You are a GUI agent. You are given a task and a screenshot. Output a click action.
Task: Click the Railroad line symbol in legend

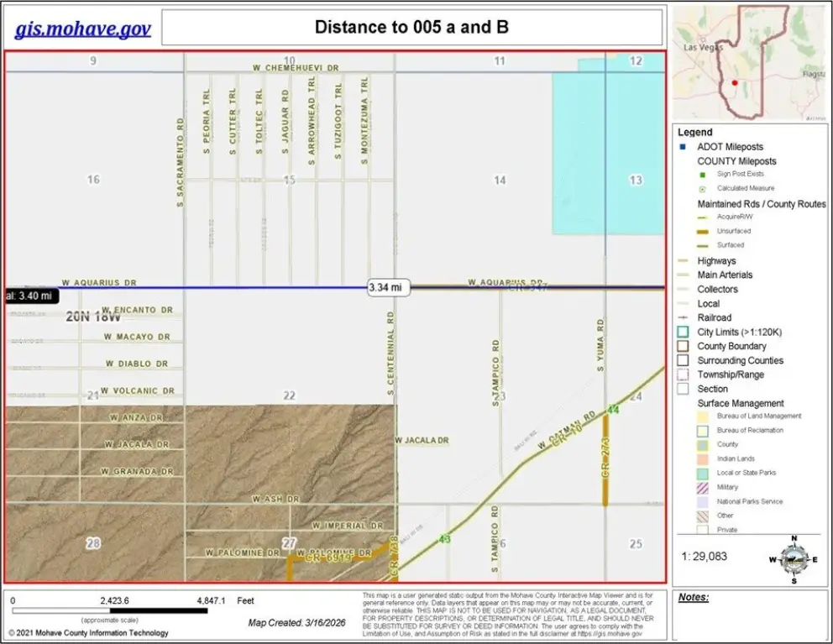click(x=684, y=317)
